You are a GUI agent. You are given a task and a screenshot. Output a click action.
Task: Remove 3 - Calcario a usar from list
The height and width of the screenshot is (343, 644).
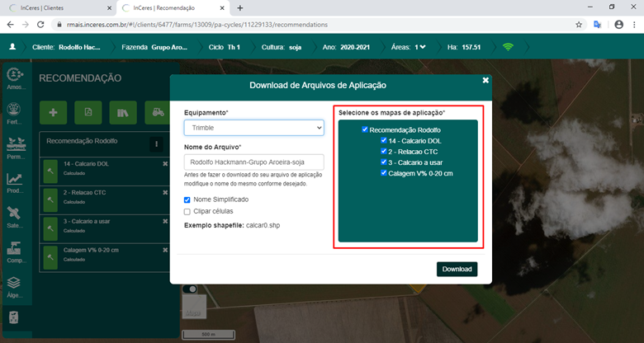[165, 221]
